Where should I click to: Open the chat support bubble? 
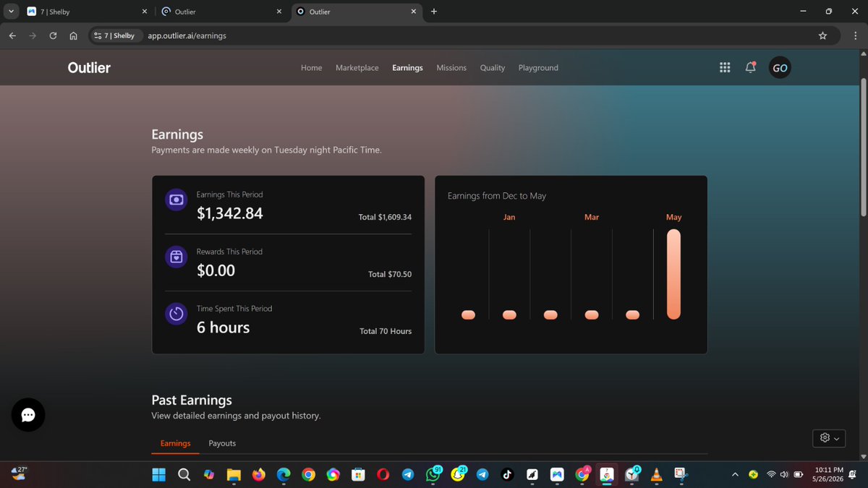(28, 415)
